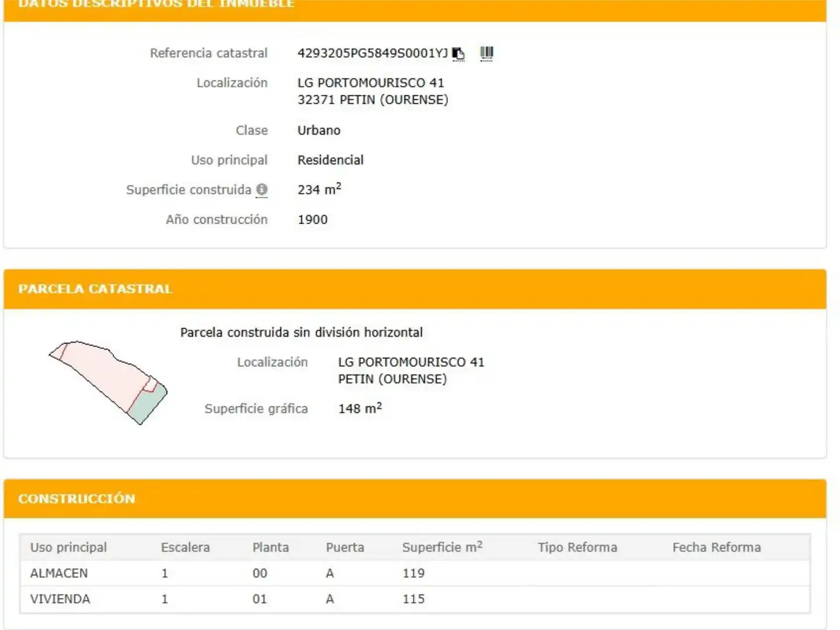Viewport: 840px width, 630px height.
Task: Select the graphic surface value 148 m²
Action: [x=360, y=408]
